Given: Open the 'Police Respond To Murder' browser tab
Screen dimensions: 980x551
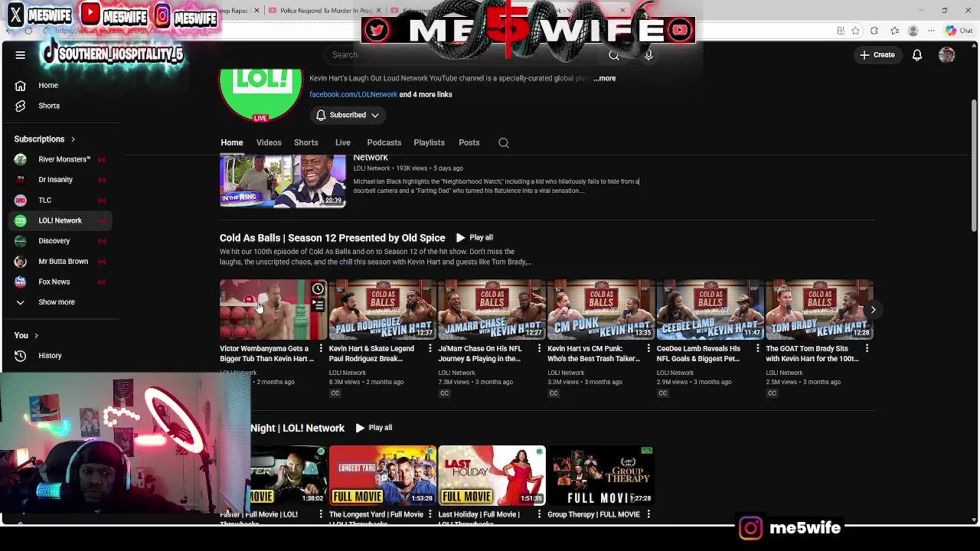Looking at the screenshot, I should (x=325, y=11).
